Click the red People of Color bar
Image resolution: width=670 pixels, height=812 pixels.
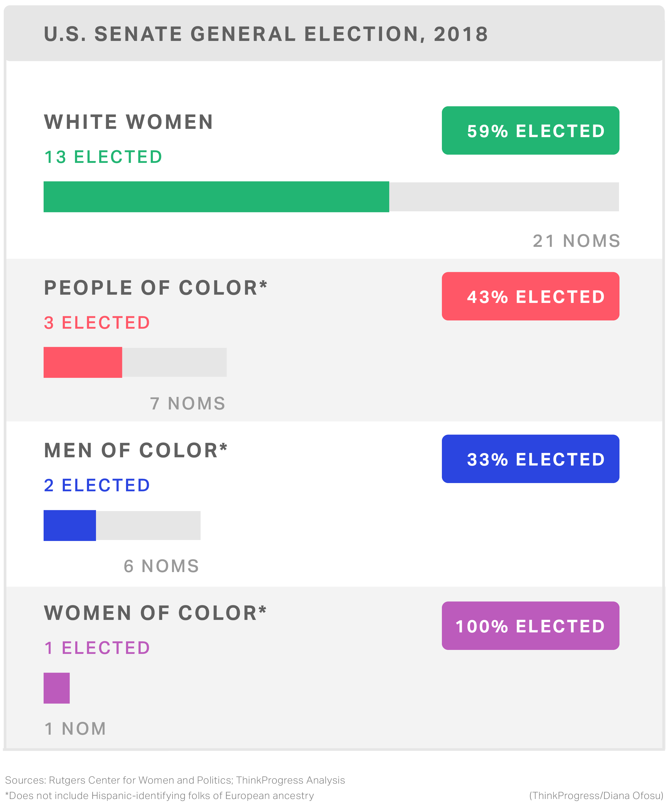pyautogui.click(x=83, y=362)
